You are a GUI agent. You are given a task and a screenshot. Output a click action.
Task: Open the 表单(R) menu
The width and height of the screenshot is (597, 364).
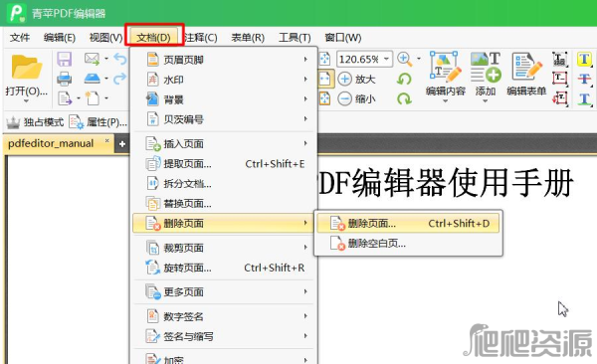[248, 38]
